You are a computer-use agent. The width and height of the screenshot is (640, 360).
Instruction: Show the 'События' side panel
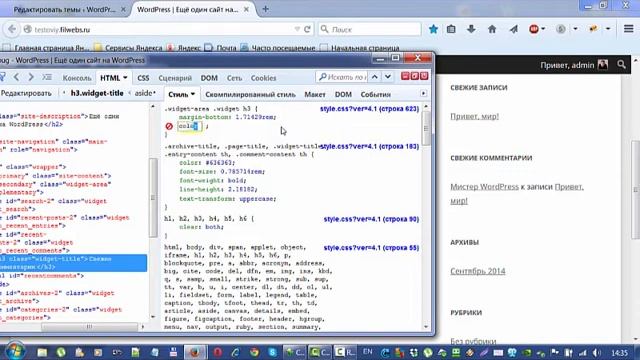pyautogui.click(x=376, y=94)
